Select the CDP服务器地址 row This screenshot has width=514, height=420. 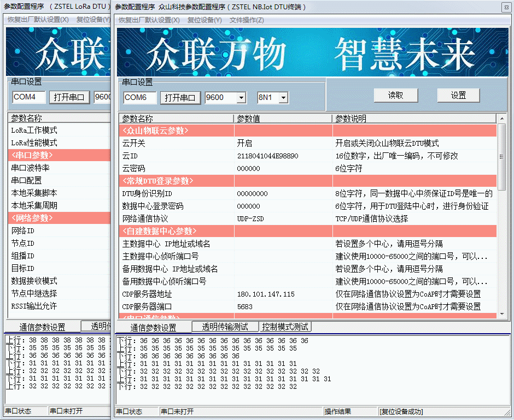[308, 294]
